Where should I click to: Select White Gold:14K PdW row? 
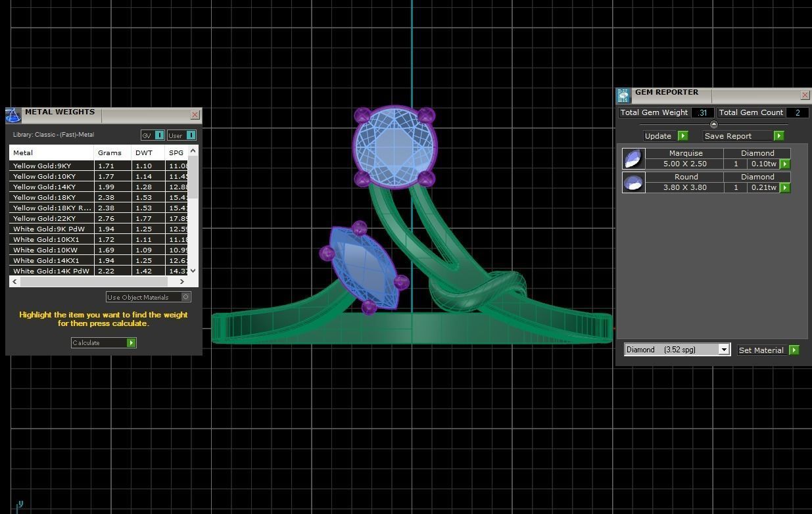pos(99,271)
